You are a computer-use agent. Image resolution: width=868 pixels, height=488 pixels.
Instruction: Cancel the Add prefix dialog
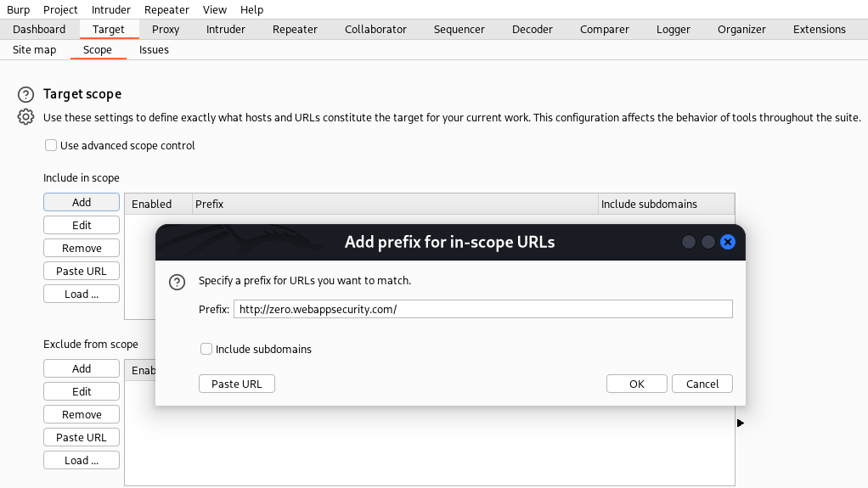pyautogui.click(x=702, y=384)
